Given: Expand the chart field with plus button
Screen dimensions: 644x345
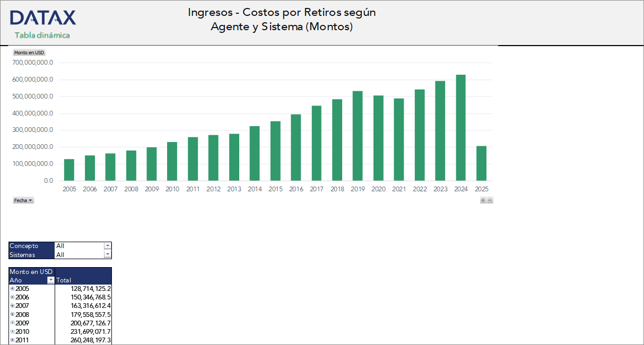Looking at the screenshot, I should click(x=483, y=200).
